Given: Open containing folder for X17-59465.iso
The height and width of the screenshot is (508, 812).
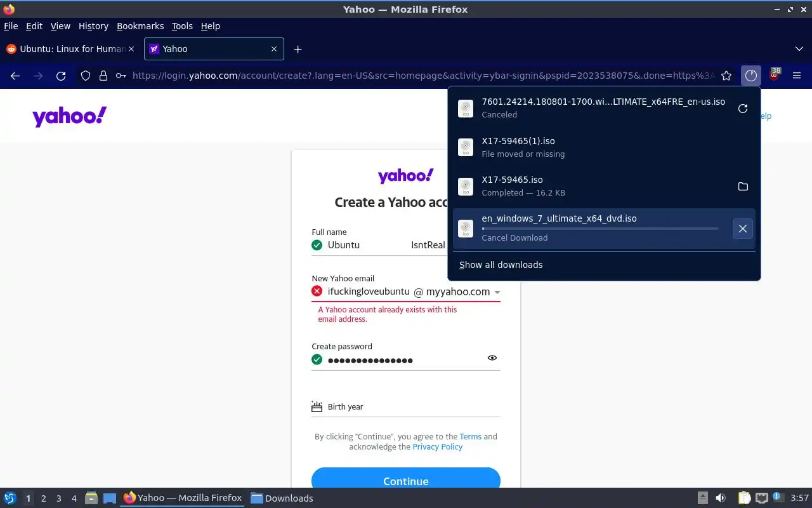Looking at the screenshot, I should [x=743, y=186].
